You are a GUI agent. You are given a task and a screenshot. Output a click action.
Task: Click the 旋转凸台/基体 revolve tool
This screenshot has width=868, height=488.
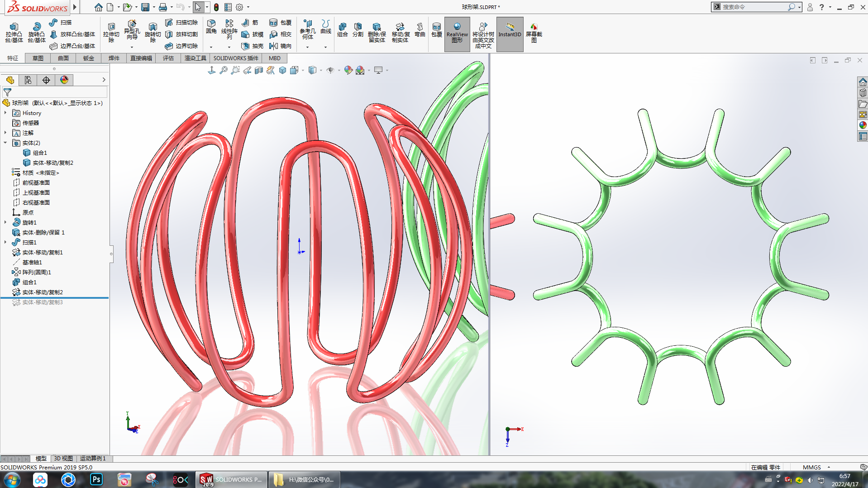pos(36,33)
